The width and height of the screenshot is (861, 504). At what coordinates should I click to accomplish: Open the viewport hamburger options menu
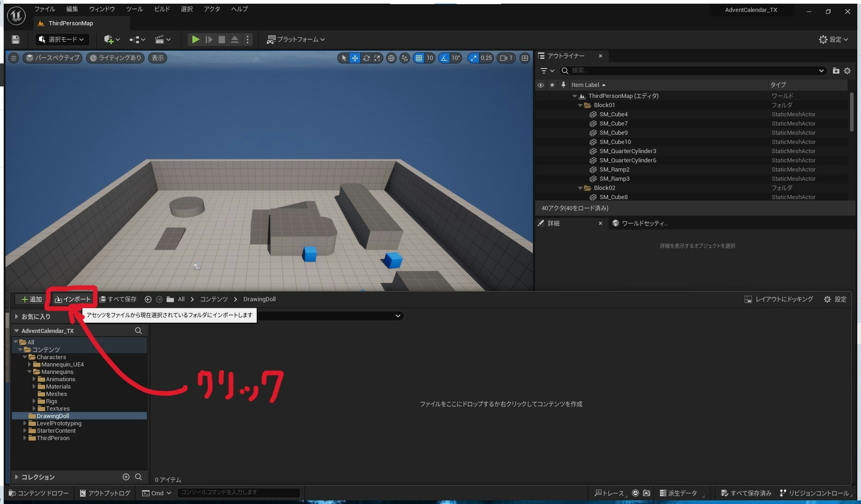13,58
